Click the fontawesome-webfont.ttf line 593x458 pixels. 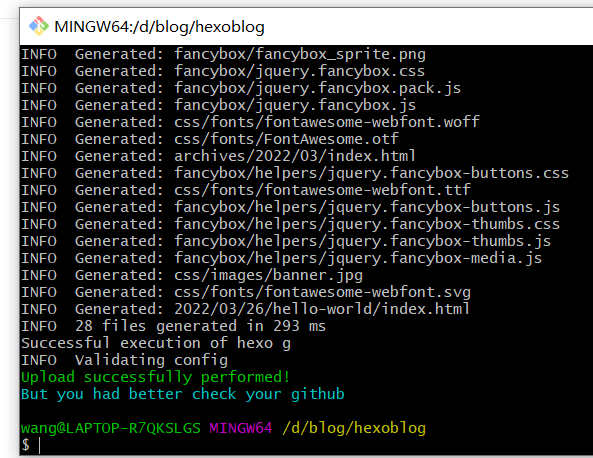click(246, 191)
